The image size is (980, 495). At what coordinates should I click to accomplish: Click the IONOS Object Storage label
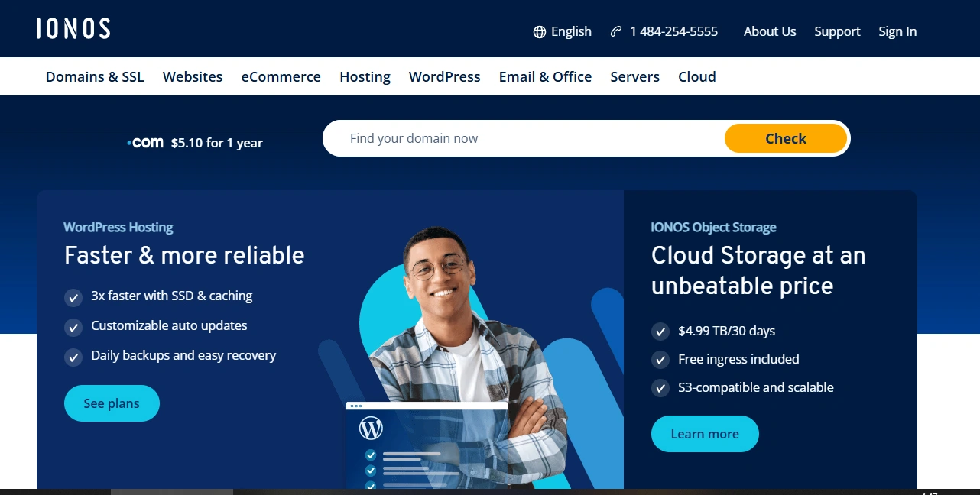pos(713,227)
